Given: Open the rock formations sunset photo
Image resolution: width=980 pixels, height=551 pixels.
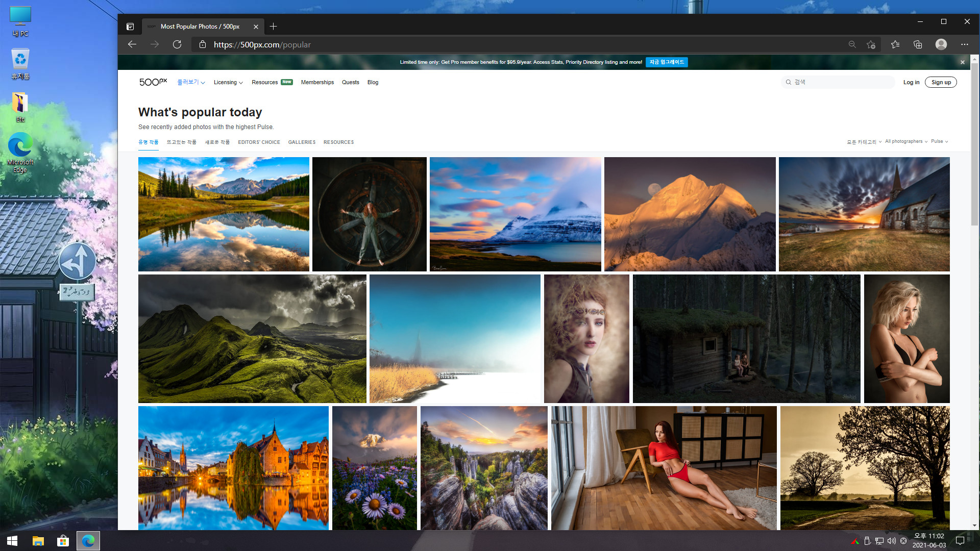Looking at the screenshot, I should click(x=484, y=468).
